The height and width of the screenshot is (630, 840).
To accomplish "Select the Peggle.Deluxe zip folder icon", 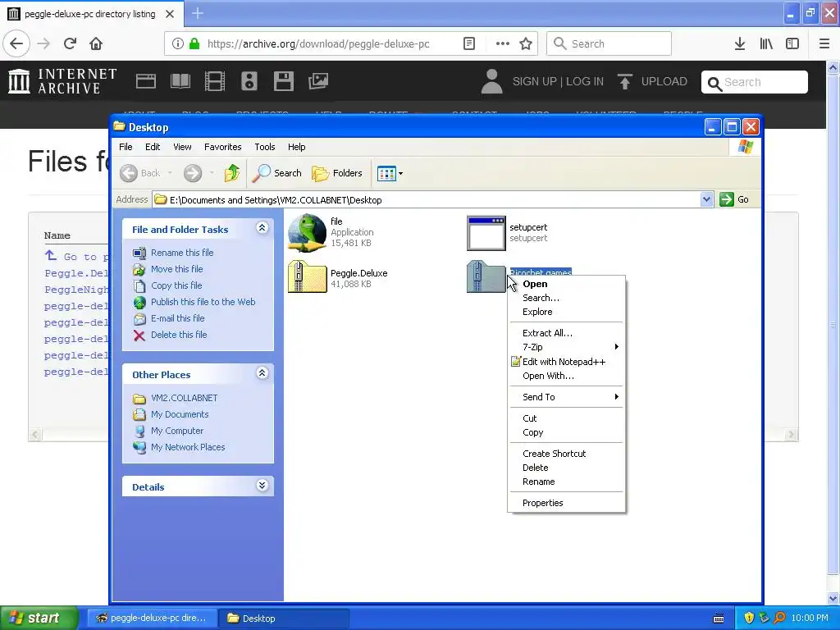I will pos(307,277).
